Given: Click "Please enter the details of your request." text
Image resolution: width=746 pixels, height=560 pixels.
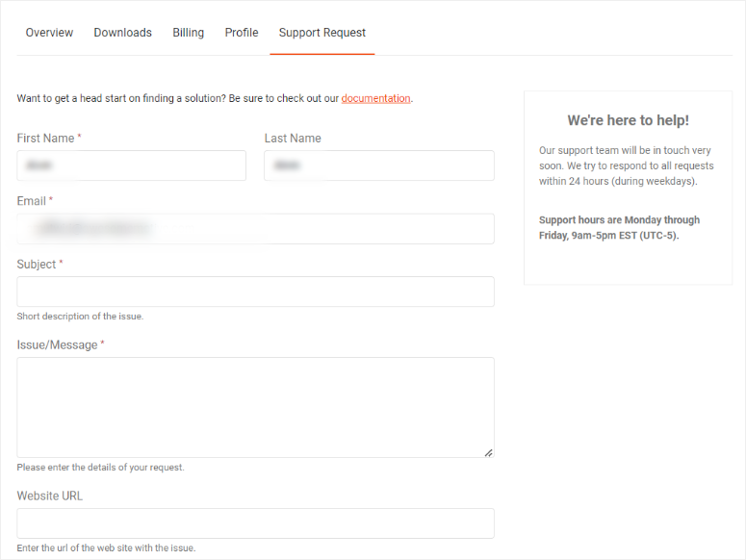Looking at the screenshot, I should click(100, 468).
